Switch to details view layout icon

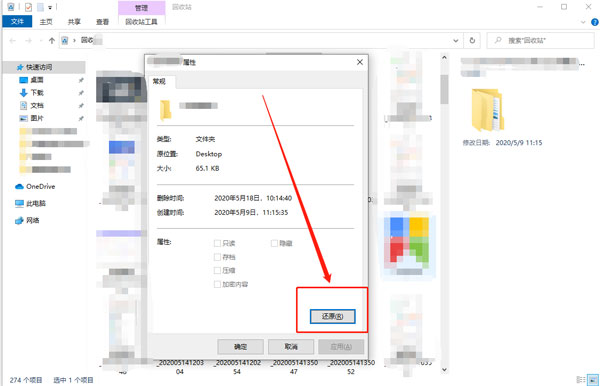point(580,379)
